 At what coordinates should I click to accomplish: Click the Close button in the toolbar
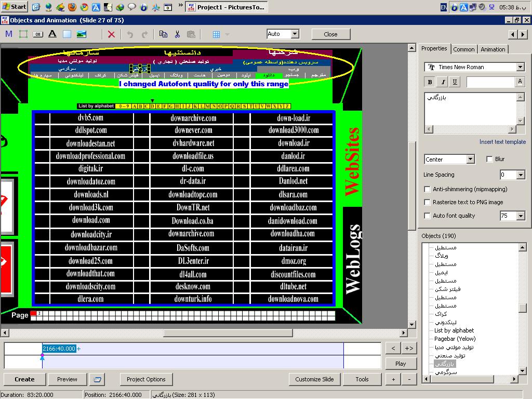click(x=330, y=34)
